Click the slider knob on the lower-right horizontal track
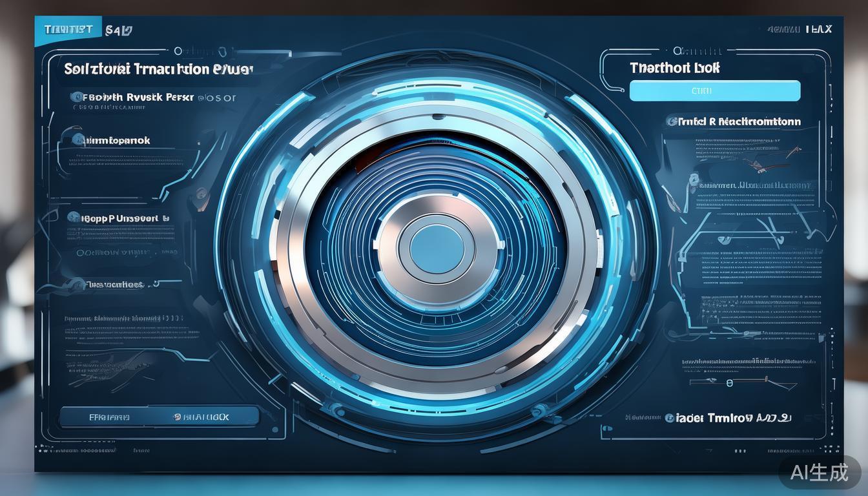Screen dimensions: 868x496 730,383
